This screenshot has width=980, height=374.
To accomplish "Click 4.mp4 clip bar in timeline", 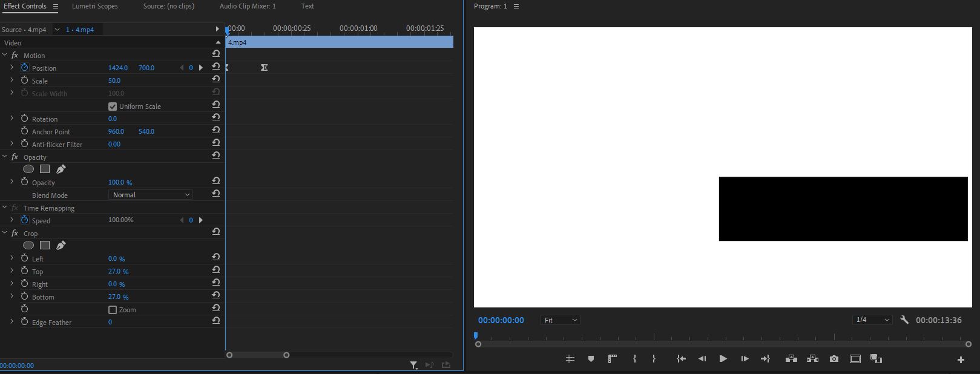I will [x=340, y=42].
